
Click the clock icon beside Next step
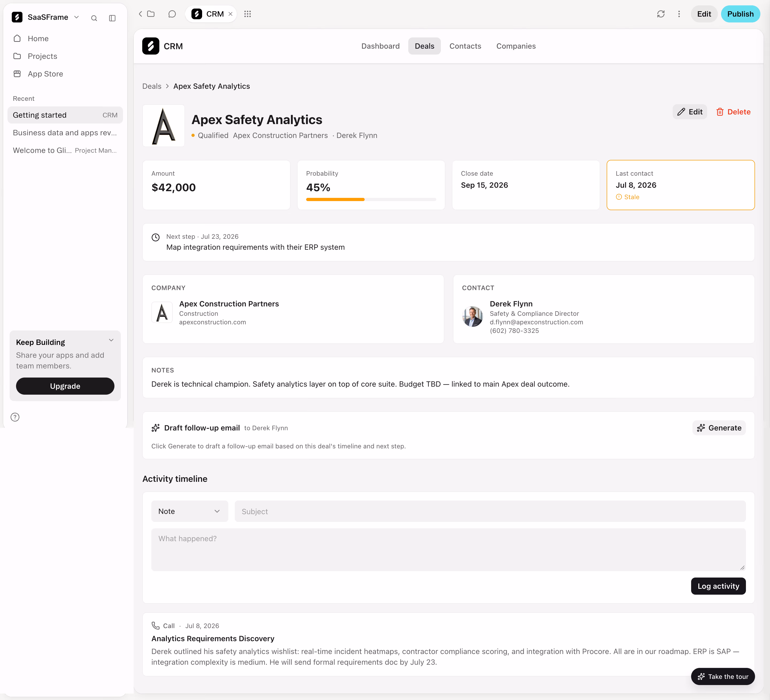[x=155, y=237]
